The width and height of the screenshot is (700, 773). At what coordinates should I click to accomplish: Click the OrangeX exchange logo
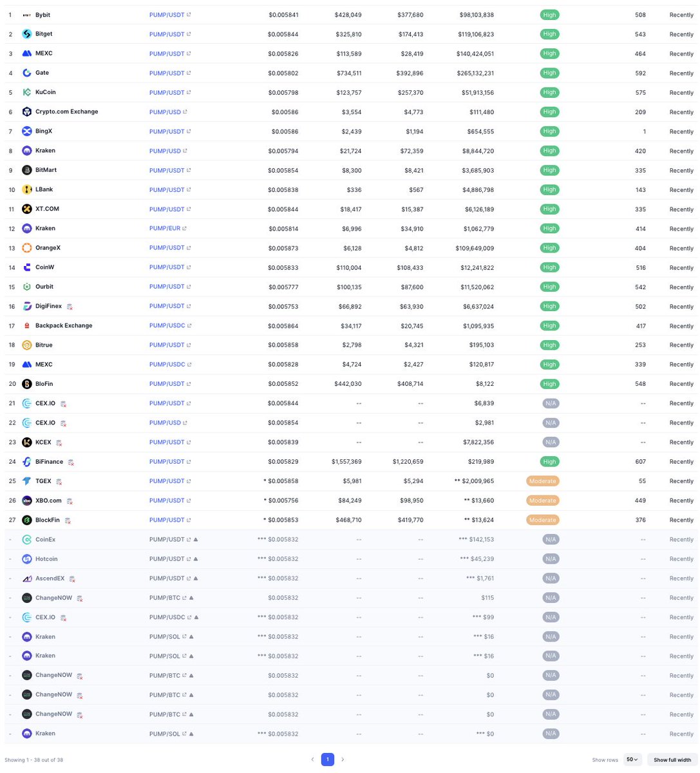pos(27,248)
